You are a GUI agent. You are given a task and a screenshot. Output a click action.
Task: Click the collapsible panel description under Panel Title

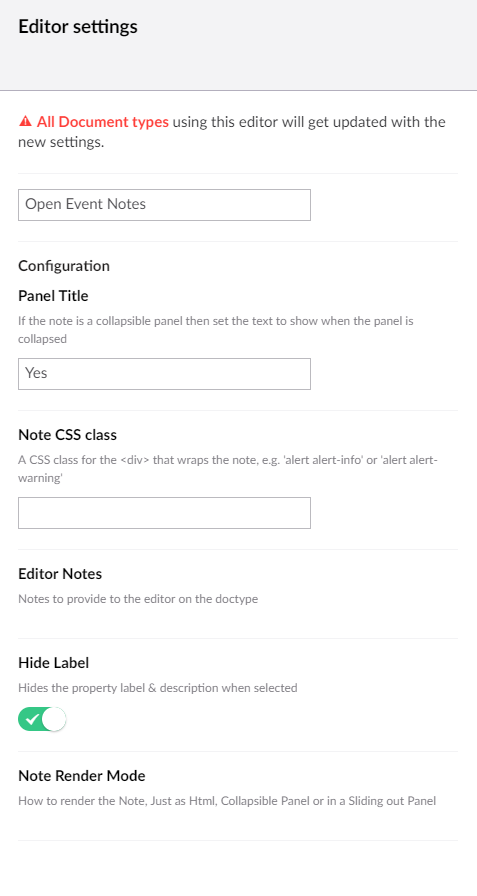click(216, 330)
